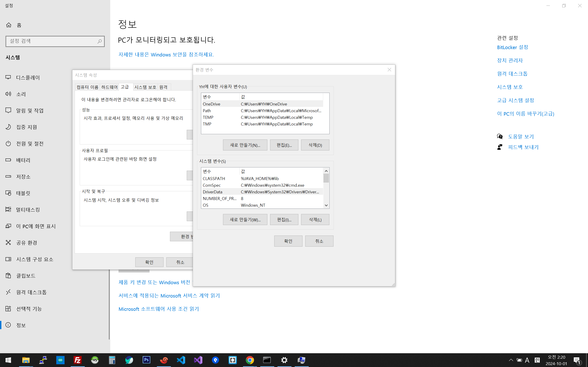Open Chrome from the taskbar

pyautogui.click(x=250, y=360)
